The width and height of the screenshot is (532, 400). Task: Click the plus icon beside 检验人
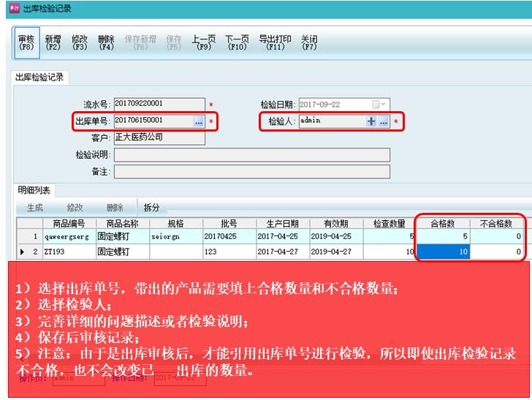click(x=371, y=121)
